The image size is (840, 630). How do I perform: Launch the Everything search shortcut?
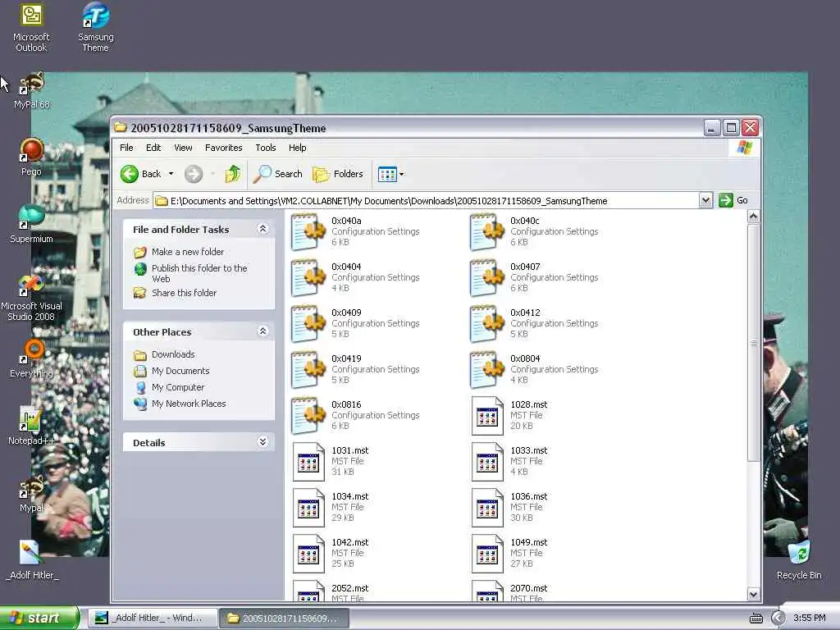[x=32, y=359]
